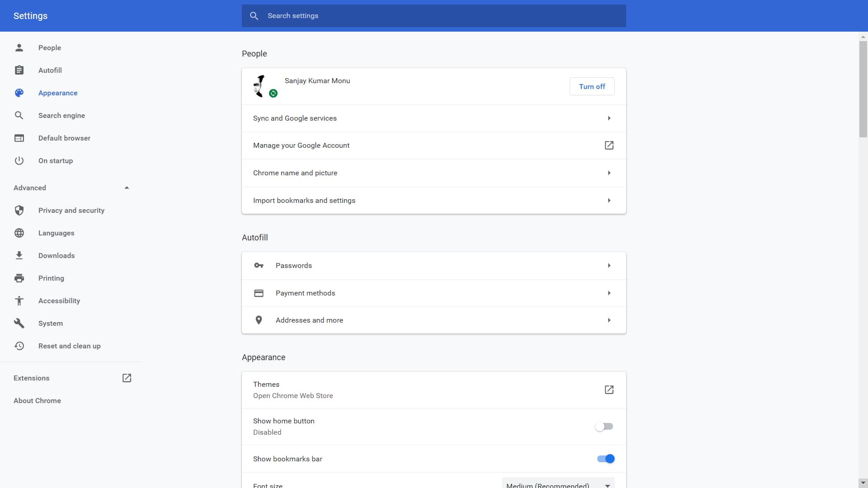Click Manage your Google Account text
868x488 pixels.
301,145
